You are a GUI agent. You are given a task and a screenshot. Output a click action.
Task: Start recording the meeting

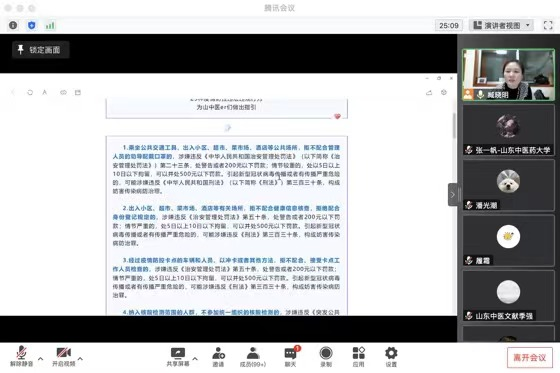pos(326,357)
